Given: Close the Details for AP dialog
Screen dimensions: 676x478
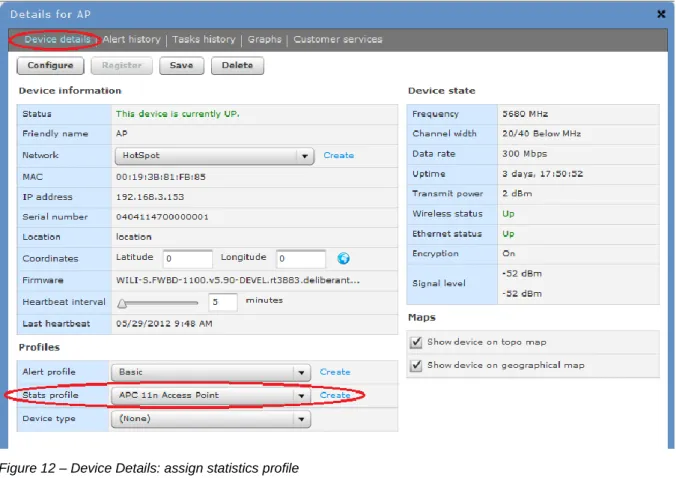Looking at the screenshot, I should click(x=661, y=14).
